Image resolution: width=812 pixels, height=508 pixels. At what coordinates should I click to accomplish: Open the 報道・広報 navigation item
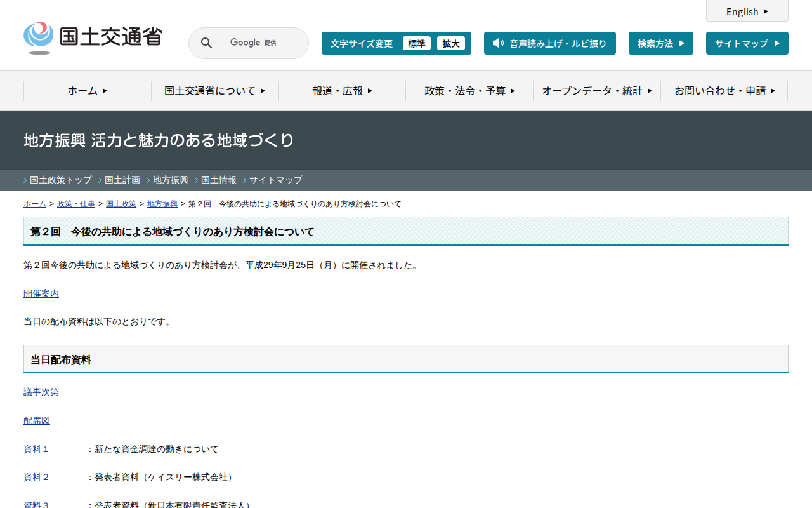coord(342,91)
